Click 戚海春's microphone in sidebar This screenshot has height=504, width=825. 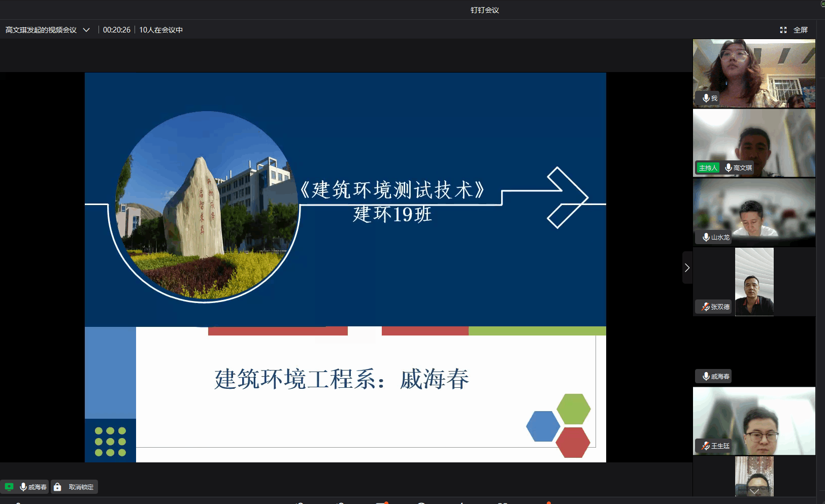point(706,376)
